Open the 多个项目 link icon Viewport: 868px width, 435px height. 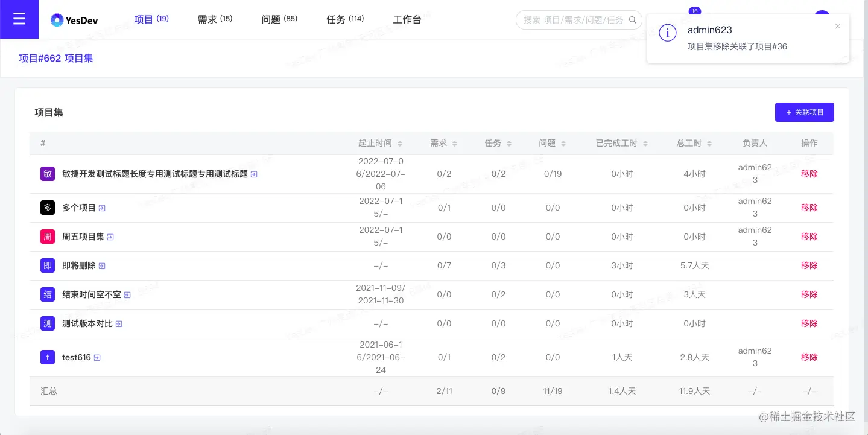tap(102, 208)
